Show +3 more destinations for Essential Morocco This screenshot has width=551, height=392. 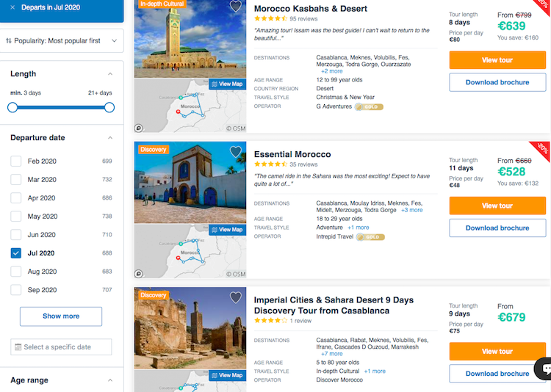coord(412,210)
